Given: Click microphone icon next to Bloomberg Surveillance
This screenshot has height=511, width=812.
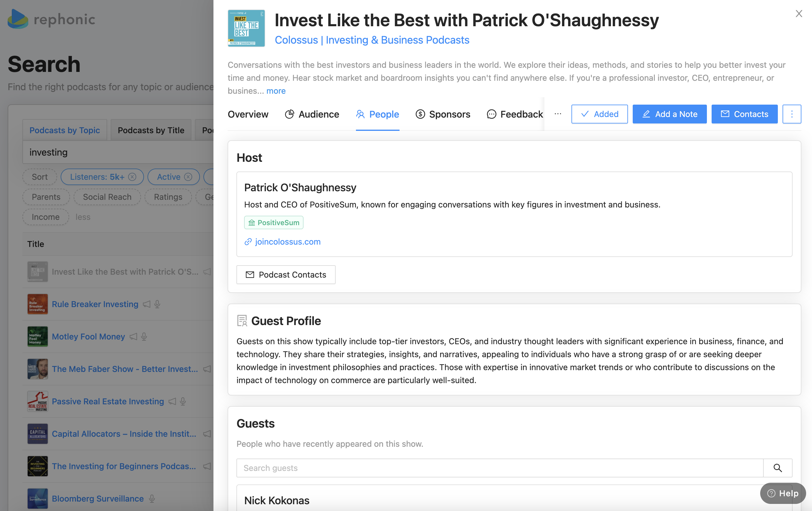Looking at the screenshot, I should 152,499.
